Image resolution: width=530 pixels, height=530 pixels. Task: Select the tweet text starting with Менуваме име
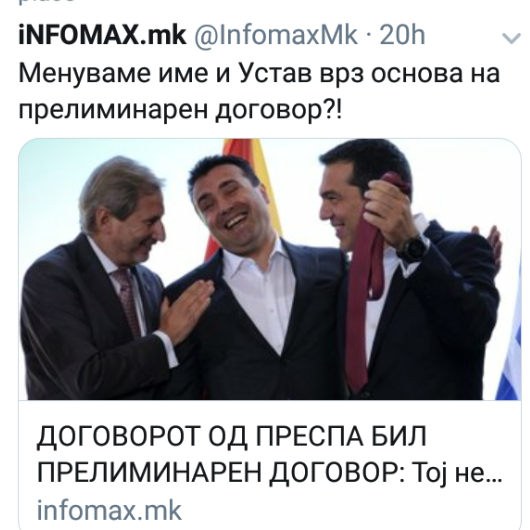259,91
